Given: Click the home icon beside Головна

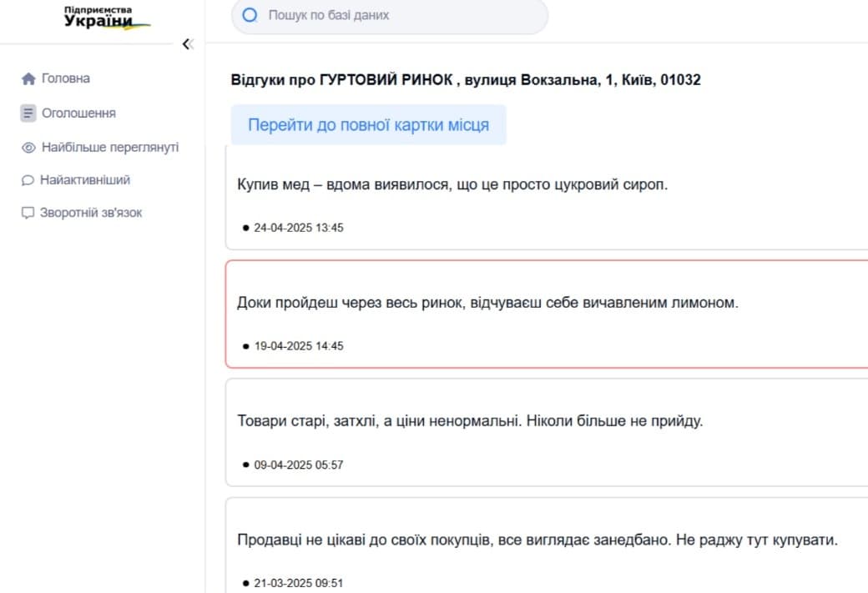Looking at the screenshot, I should click(x=28, y=78).
